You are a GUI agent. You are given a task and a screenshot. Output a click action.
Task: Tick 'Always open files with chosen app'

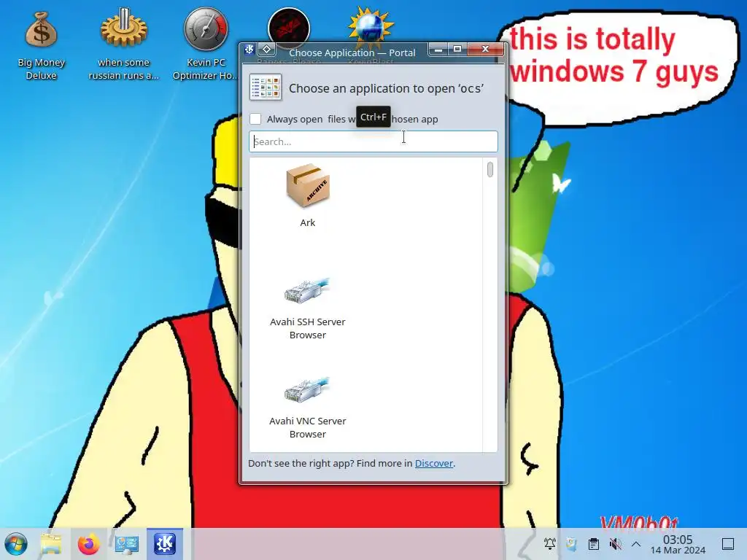click(255, 119)
